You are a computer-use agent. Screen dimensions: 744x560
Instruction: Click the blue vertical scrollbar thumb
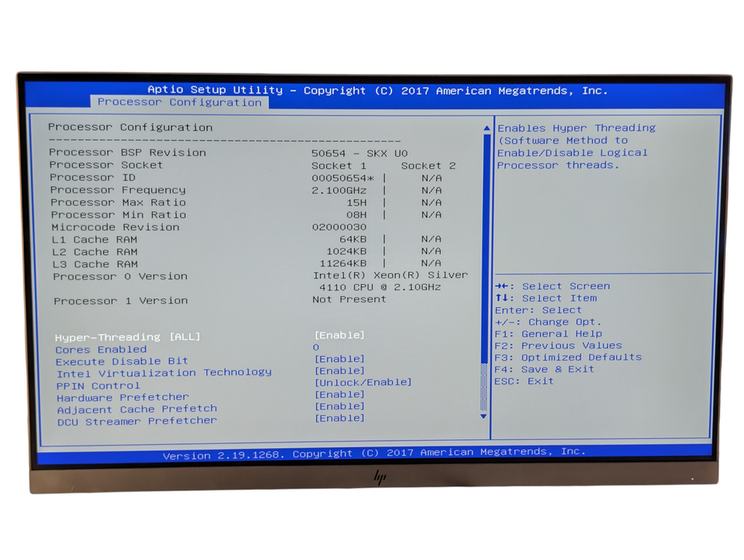485,249
